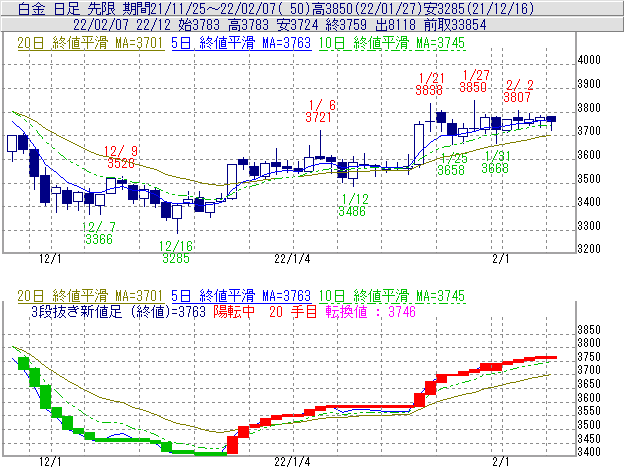Screen dimensions: 624x475
Task: Select the 1/12 3486 low marker
Action: [x=353, y=205]
